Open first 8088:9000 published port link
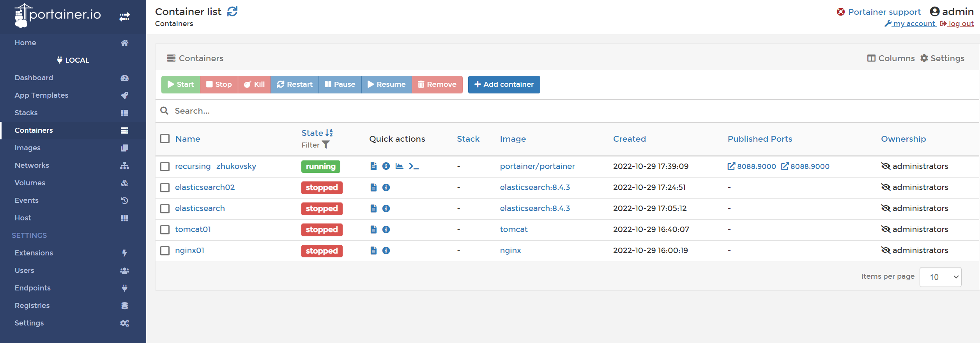The image size is (980, 343). coord(752,166)
